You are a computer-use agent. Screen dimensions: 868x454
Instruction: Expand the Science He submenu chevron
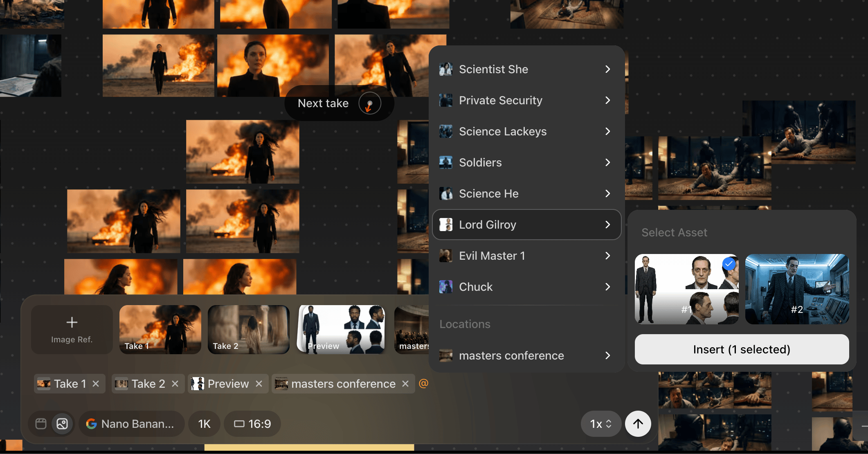point(608,194)
